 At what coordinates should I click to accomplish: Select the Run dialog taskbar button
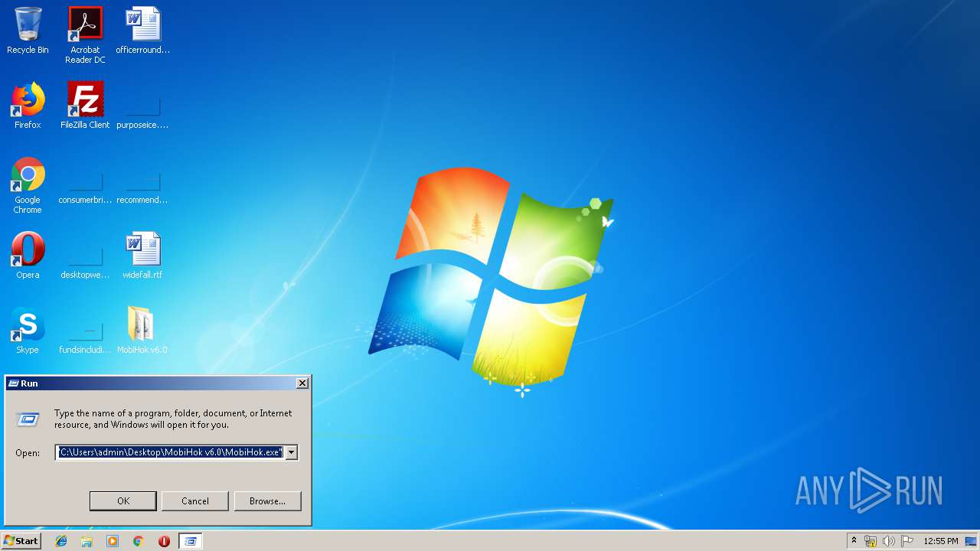tap(191, 541)
